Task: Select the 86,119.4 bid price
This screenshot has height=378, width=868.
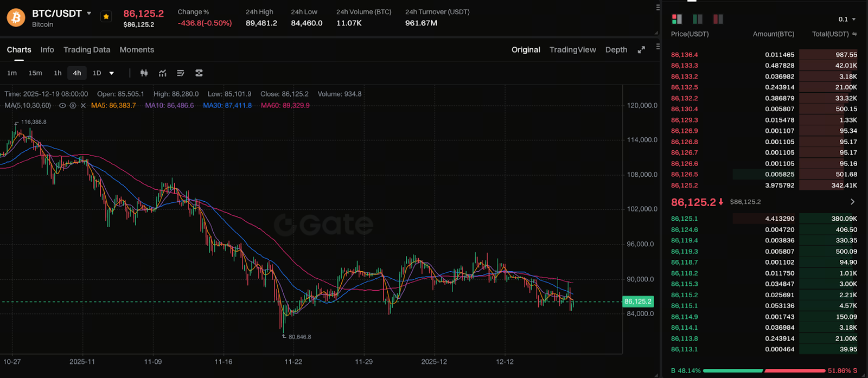Action: pos(684,240)
